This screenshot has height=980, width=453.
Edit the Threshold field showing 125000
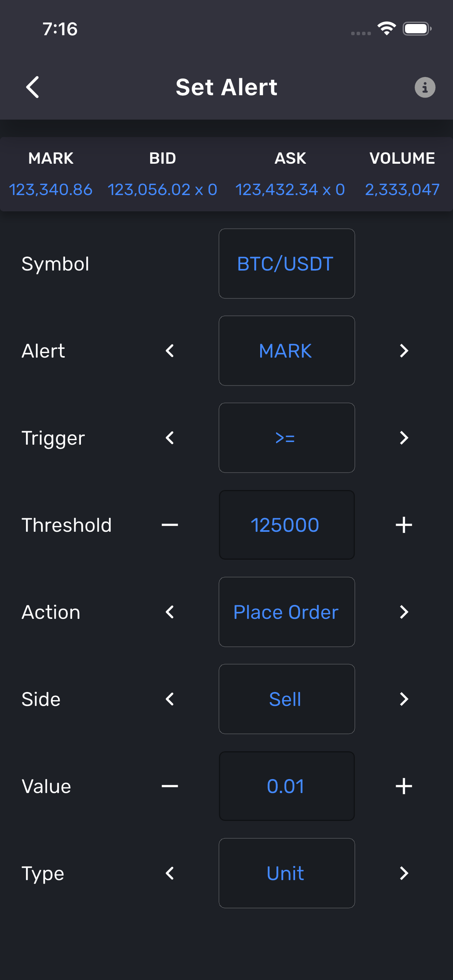[287, 525]
